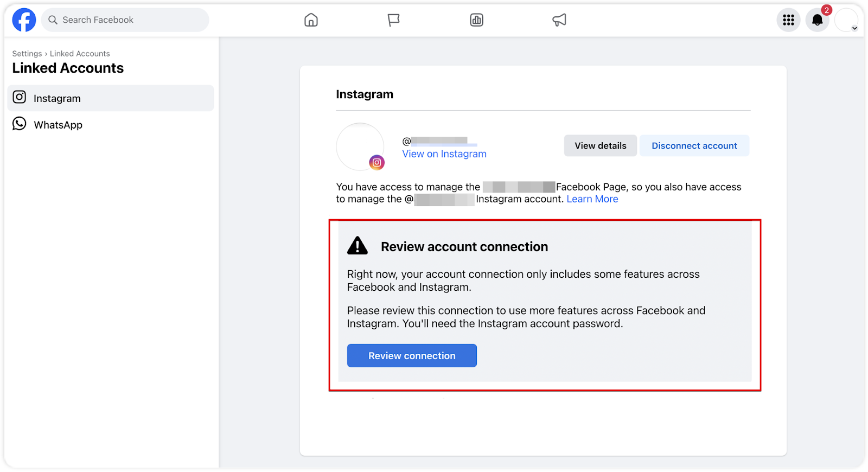Click the Search Facebook field
Screen dimensions: 868x472
click(x=125, y=20)
